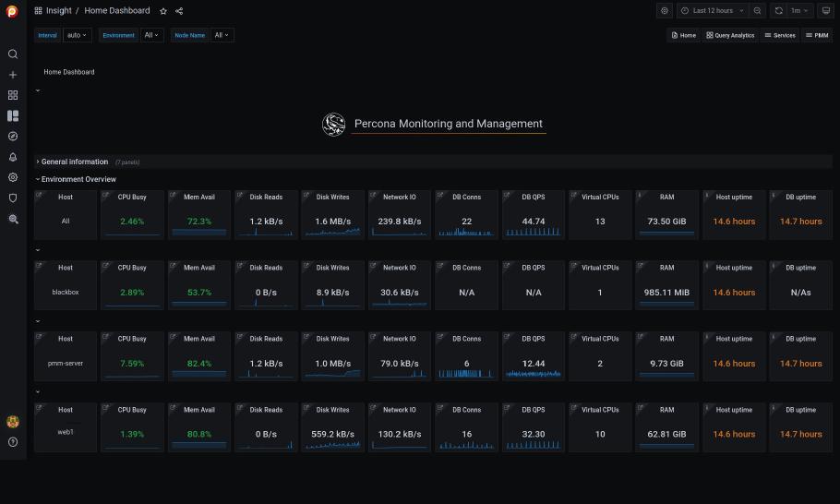Click the pmm-server host name
Screen dimensions: 840x504
(66, 363)
